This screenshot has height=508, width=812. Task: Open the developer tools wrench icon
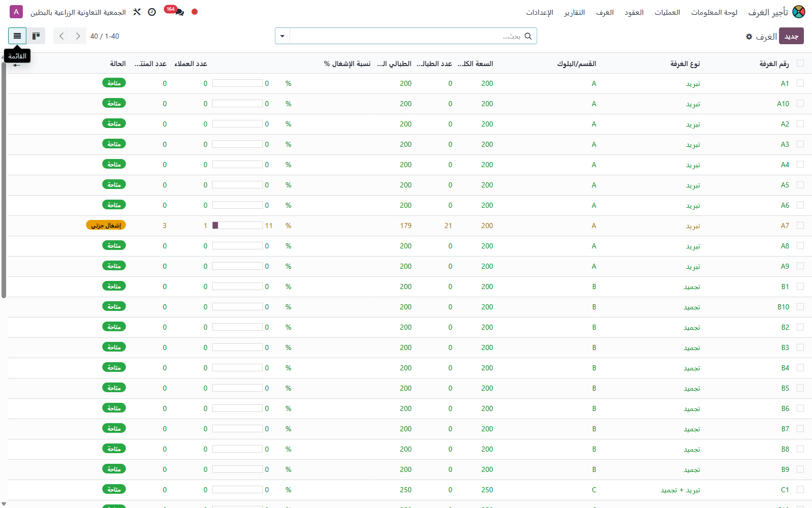pyautogui.click(x=137, y=12)
